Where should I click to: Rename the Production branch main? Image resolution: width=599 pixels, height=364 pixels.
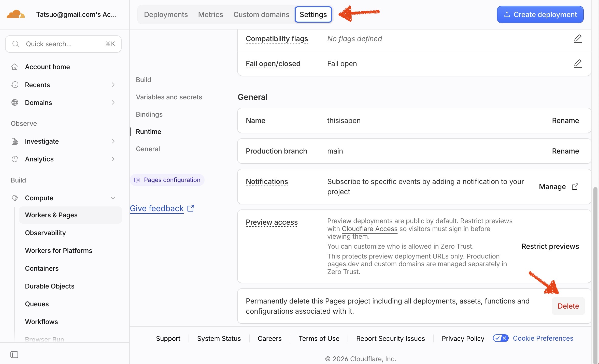tap(565, 151)
